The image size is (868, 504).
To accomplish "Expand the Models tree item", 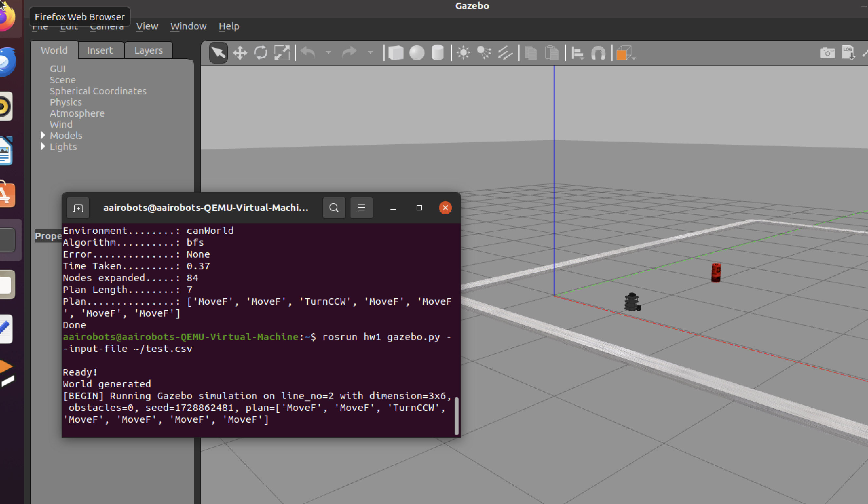I will click(x=43, y=135).
